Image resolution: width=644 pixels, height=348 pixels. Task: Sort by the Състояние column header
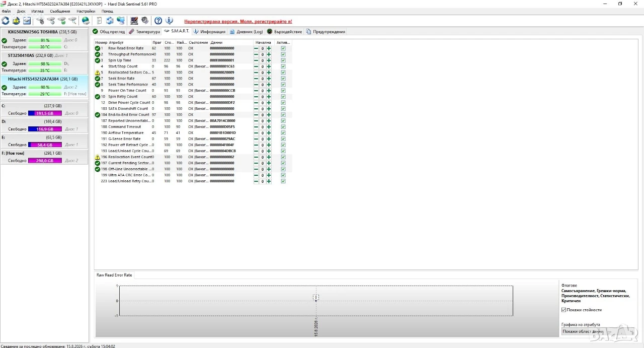tap(198, 42)
